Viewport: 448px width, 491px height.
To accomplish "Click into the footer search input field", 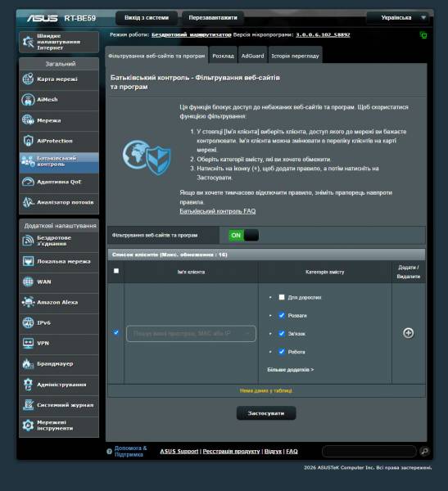I will [x=369, y=451].
